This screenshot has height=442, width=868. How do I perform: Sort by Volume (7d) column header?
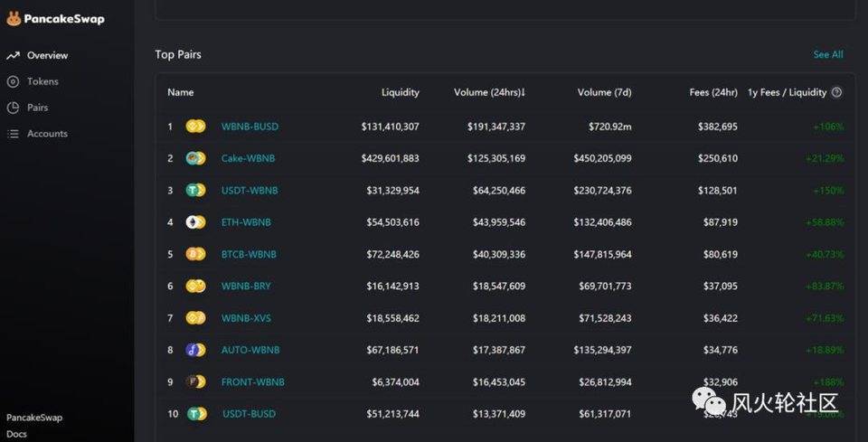(x=604, y=92)
